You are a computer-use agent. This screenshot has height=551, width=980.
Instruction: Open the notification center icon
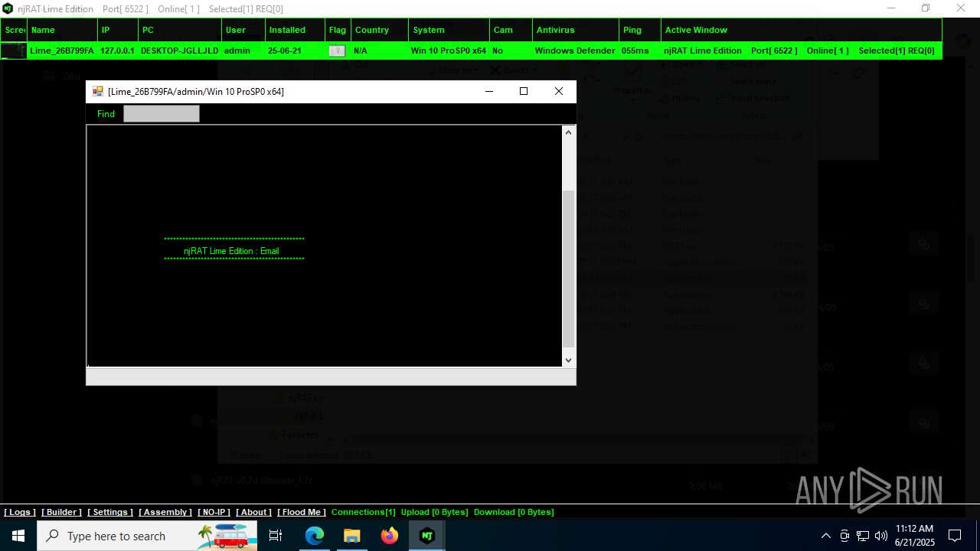coord(955,536)
